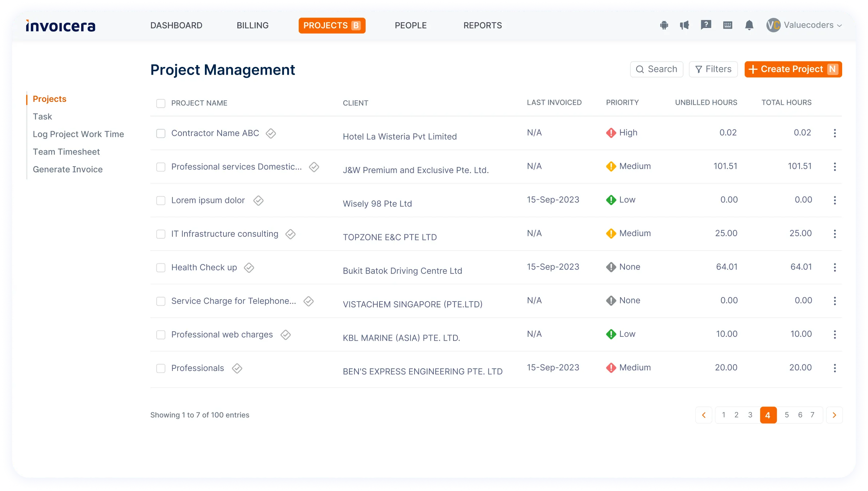Click the Android app icon in header
The height and width of the screenshot is (491, 868).
664,25
